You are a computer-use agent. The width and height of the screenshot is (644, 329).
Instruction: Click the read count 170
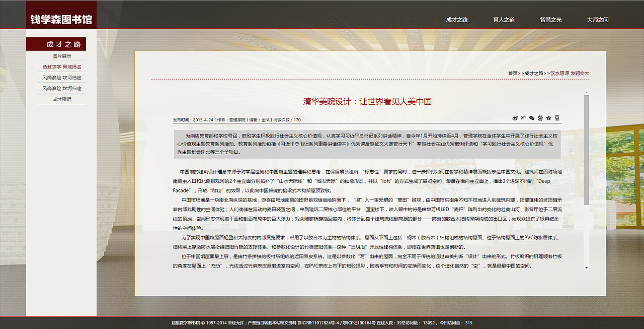[x=297, y=120]
